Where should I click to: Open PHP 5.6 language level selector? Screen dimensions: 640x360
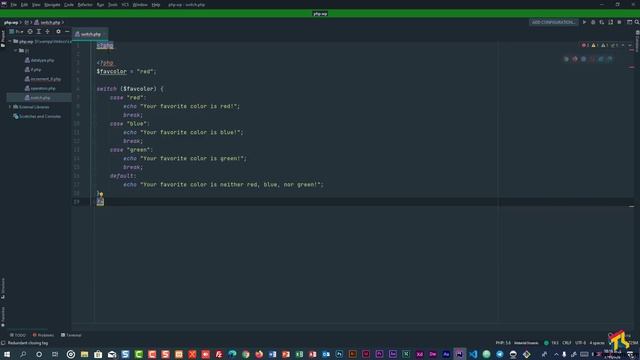tap(503, 343)
